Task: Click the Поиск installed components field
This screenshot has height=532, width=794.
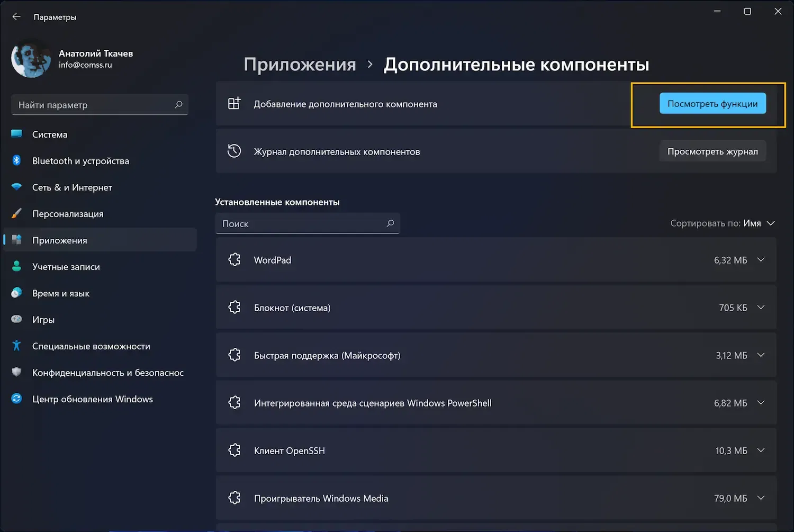Action: [x=308, y=223]
